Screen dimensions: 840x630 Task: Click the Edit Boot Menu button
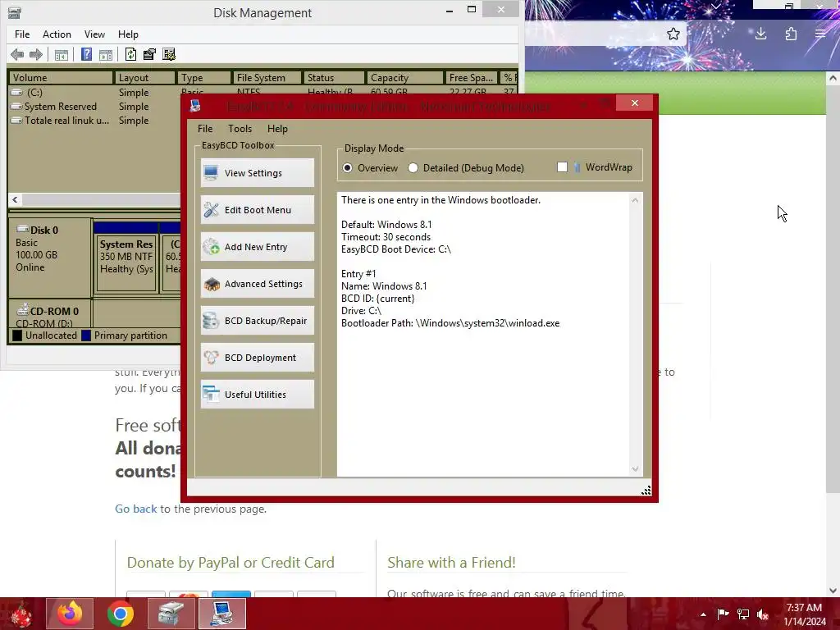pos(257,209)
